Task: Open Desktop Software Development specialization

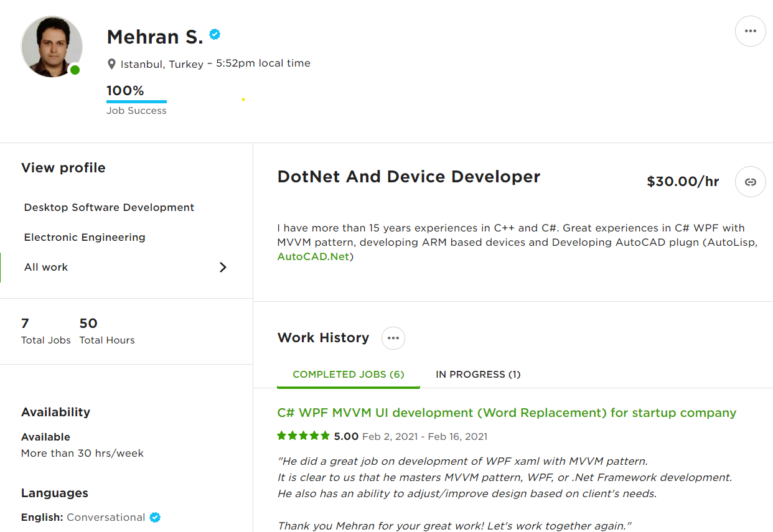Action: point(109,207)
